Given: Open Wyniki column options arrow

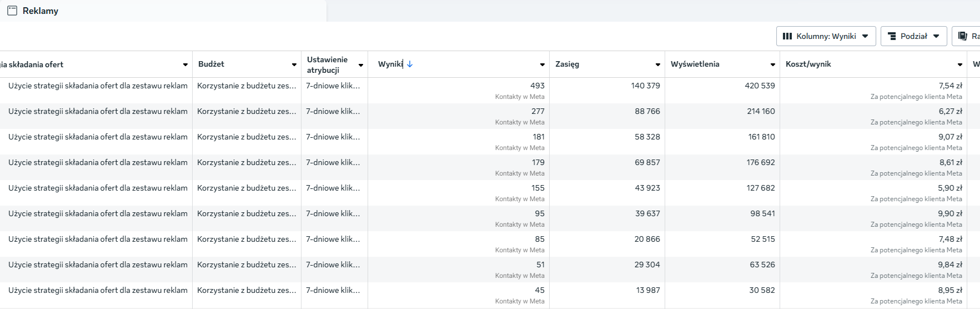Looking at the screenshot, I should click(x=542, y=64).
